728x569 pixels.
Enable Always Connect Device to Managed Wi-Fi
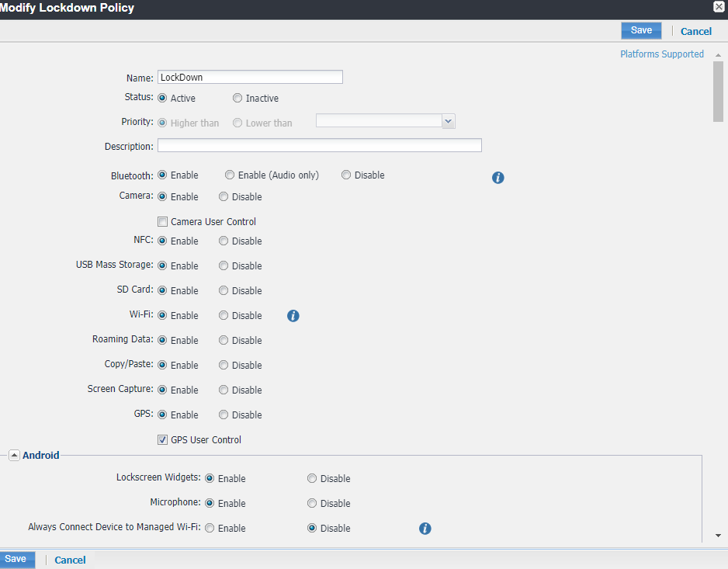(x=210, y=529)
